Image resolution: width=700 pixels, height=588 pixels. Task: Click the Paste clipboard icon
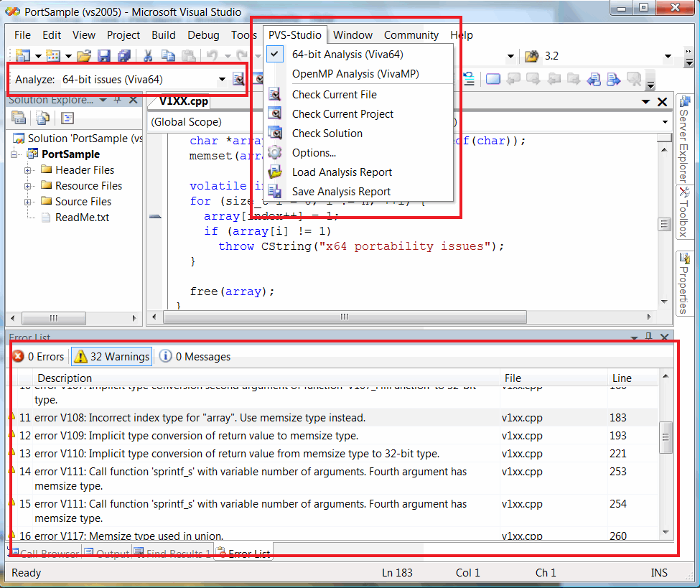188,55
